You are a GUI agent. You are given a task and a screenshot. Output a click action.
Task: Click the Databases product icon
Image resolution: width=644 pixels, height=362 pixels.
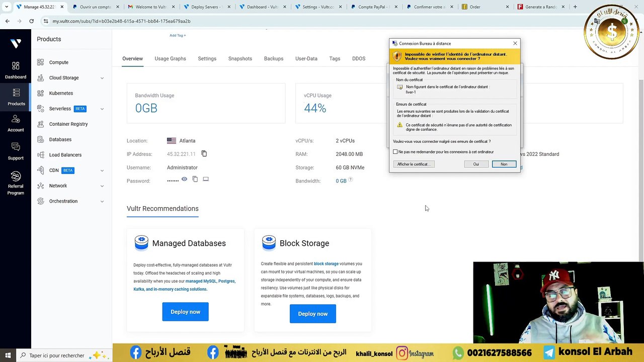[x=40, y=139]
